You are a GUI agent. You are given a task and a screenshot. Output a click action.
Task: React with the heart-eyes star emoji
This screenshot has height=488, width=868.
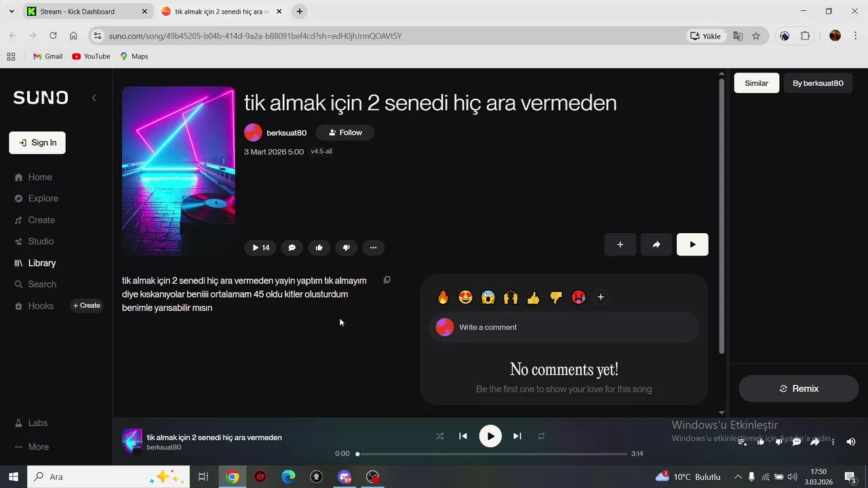(x=465, y=297)
